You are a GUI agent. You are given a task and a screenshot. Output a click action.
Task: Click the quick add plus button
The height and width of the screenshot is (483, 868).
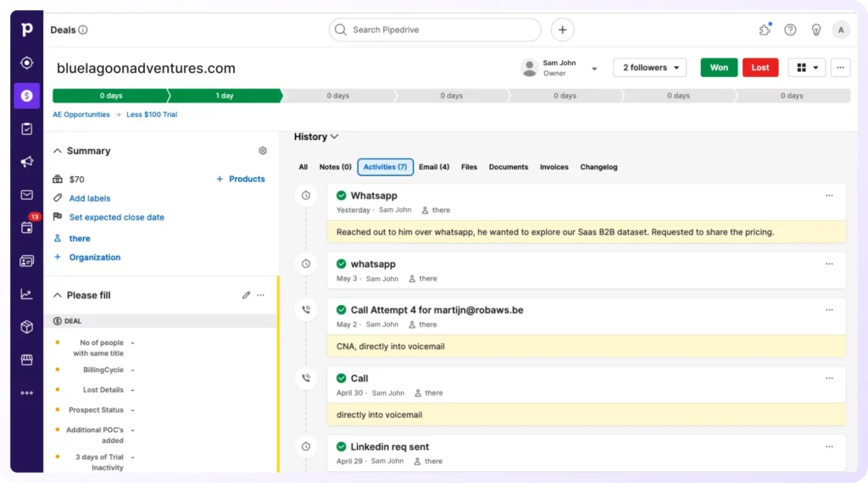563,30
